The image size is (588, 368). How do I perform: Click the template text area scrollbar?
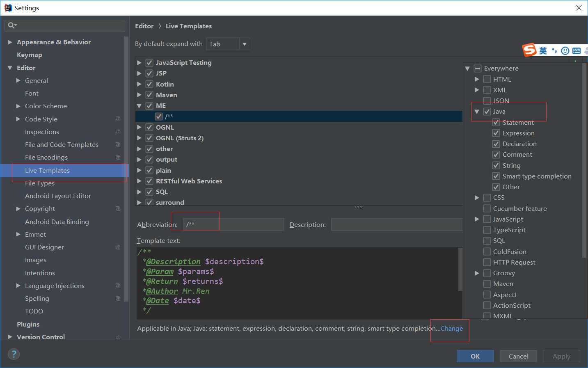tap(460, 269)
